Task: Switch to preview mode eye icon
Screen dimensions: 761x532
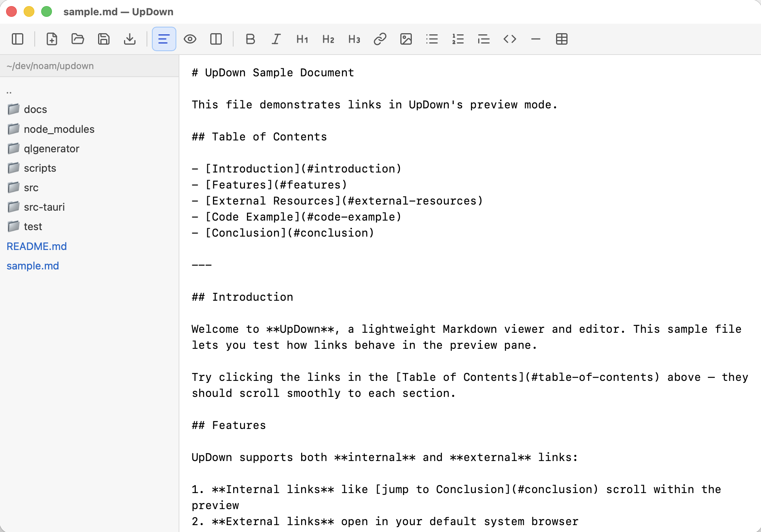Action: (190, 39)
